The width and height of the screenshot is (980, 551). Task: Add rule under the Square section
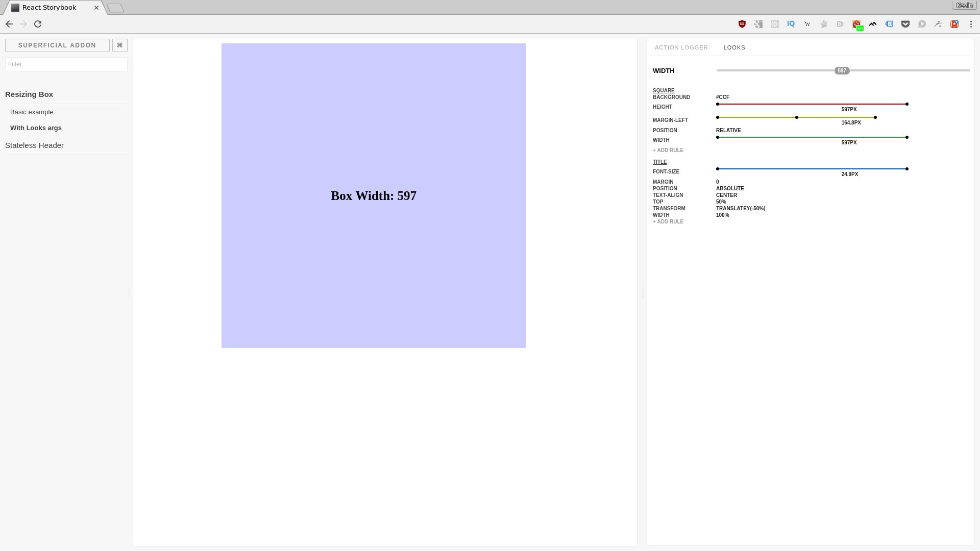(668, 151)
